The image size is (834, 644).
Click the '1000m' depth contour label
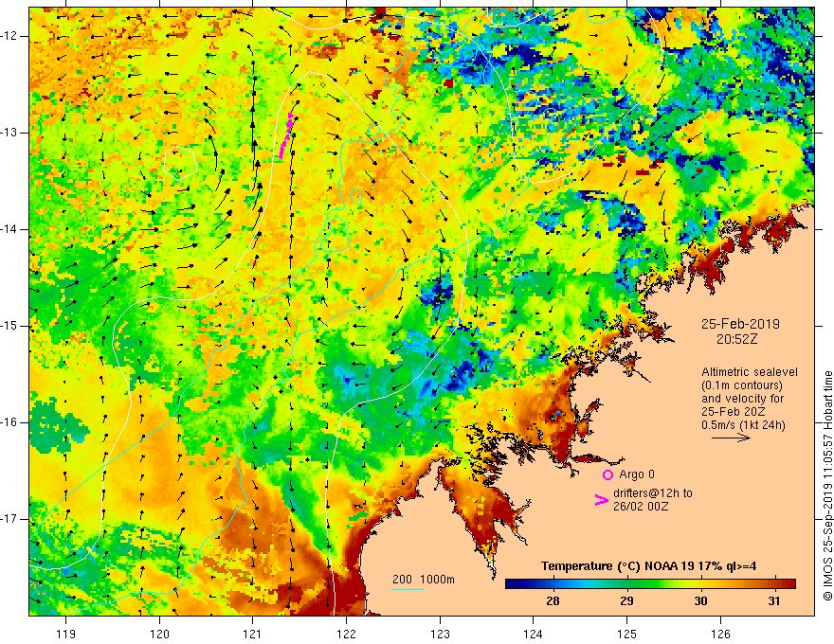click(438, 580)
